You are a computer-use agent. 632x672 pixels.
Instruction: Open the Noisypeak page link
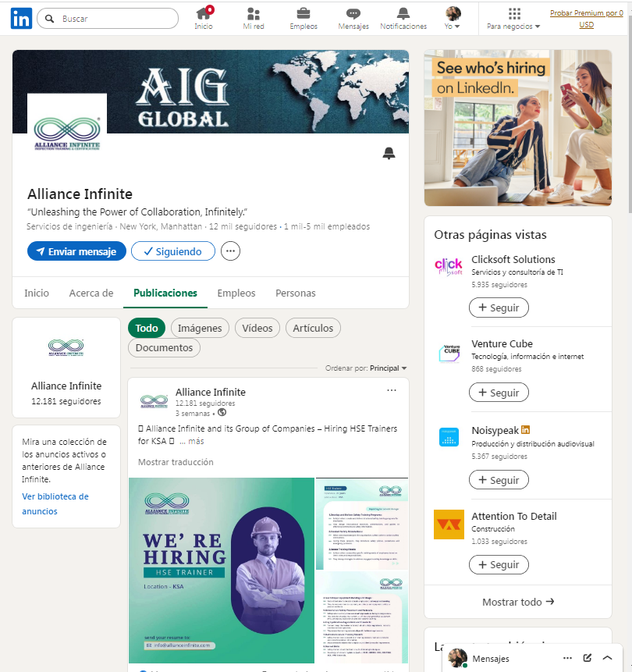[495, 430]
